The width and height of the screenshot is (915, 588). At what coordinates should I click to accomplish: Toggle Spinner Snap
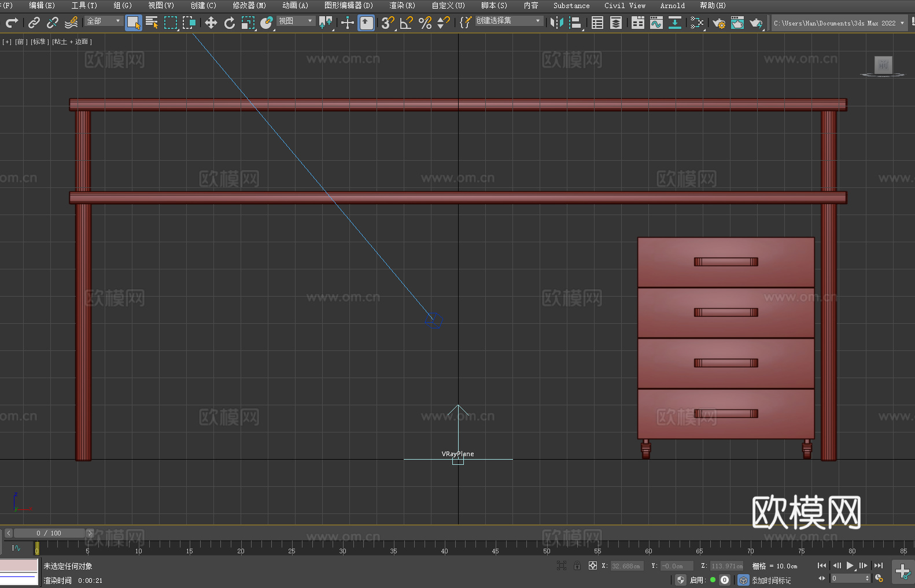pos(444,23)
